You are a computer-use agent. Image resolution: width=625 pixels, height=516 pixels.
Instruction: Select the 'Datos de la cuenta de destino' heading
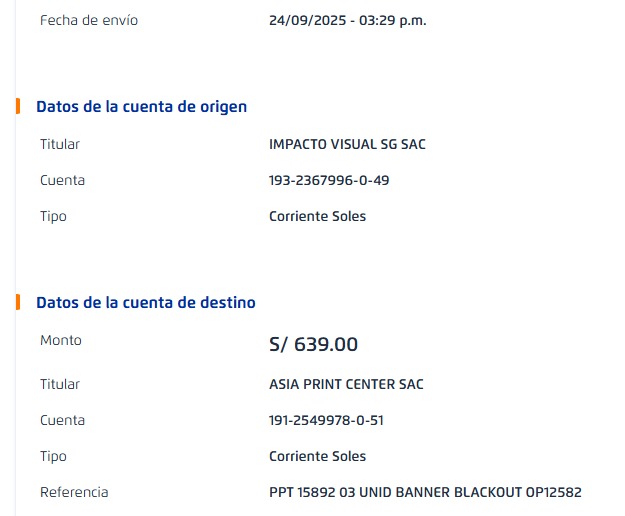[146, 303]
